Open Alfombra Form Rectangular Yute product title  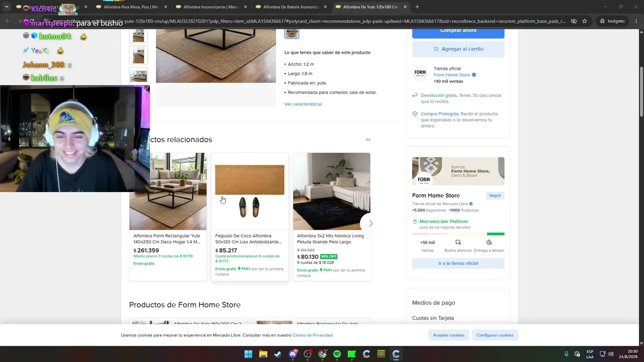167,239
